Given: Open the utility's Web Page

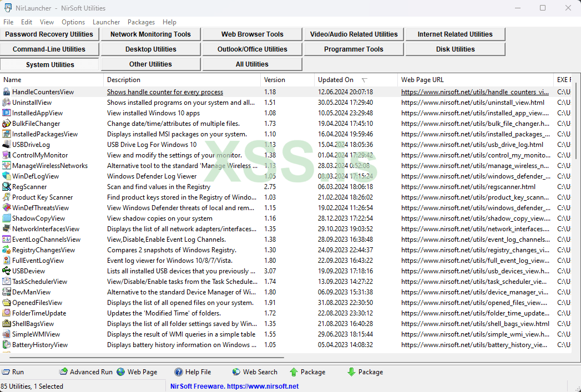Looking at the screenshot, I should pos(137,372).
